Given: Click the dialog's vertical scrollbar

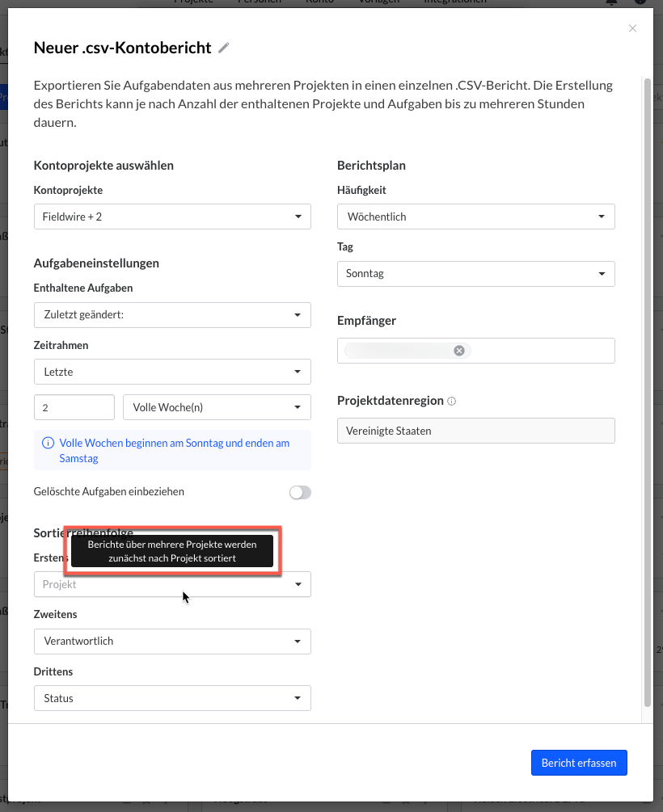Looking at the screenshot, I should point(646,388).
